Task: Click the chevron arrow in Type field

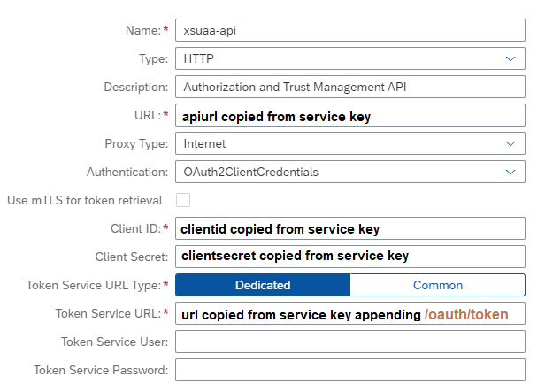Action: [x=510, y=58]
